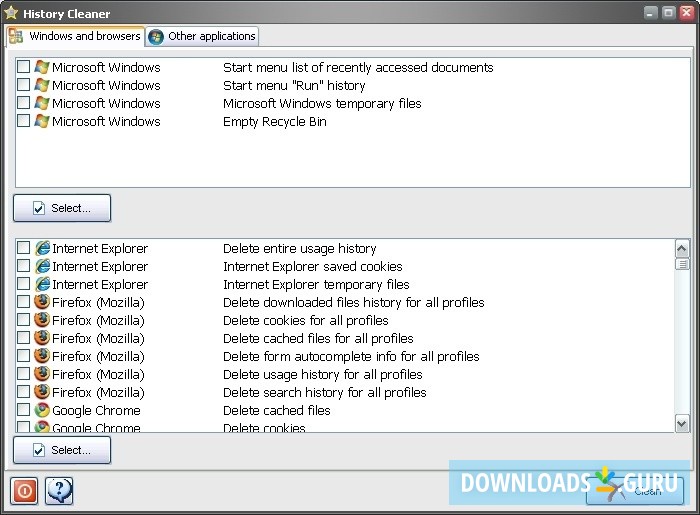Check Firefox delete usage history checkbox
The width and height of the screenshot is (700, 515).
[23, 374]
